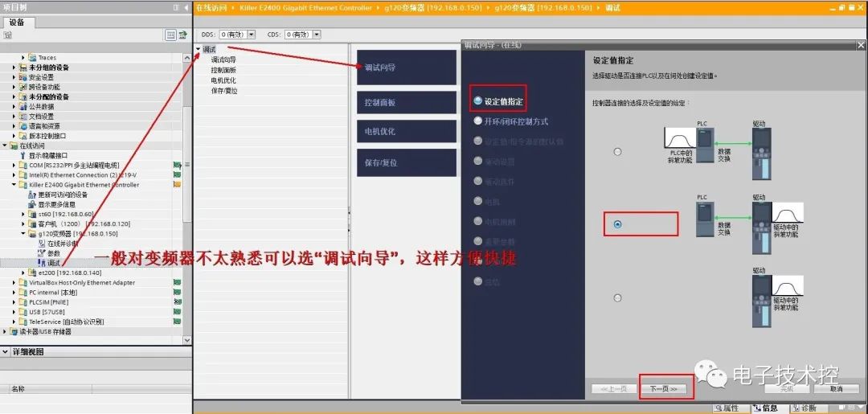Click project tree scrollbar down arrow
This screenshot has width=868, height=414.
[187, 340]
